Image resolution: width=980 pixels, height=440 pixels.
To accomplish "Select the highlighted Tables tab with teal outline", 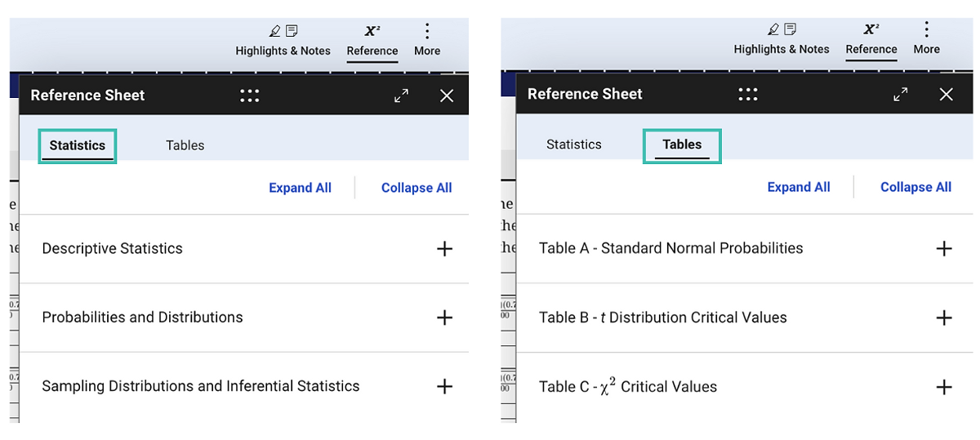I will point(682,144).
